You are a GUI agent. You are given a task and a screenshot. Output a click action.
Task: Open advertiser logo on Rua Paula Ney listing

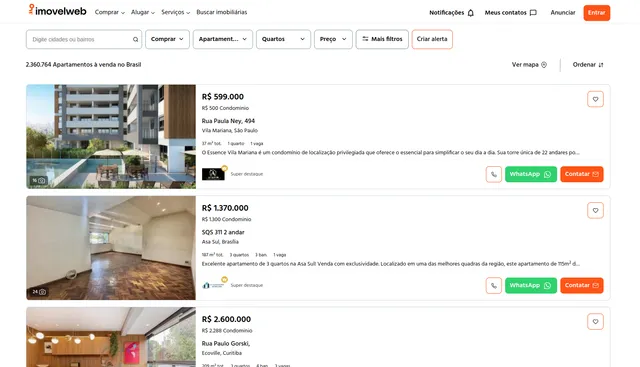tap(213, 174)
